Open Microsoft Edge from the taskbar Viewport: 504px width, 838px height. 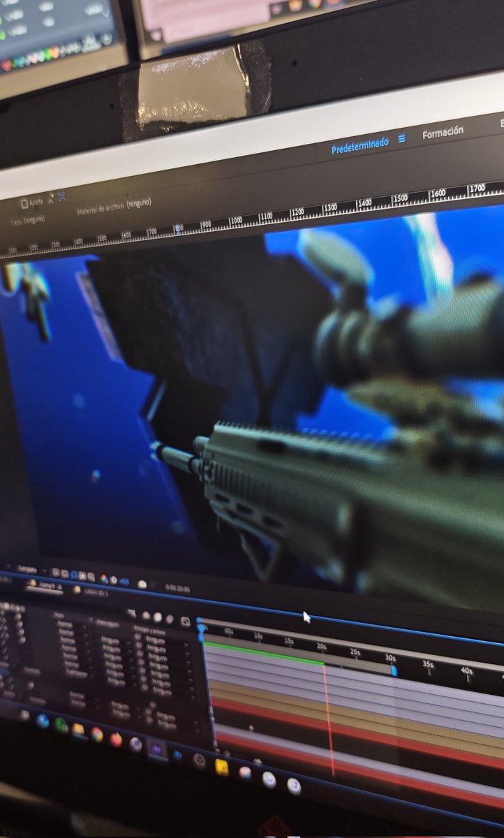point(43,720)
